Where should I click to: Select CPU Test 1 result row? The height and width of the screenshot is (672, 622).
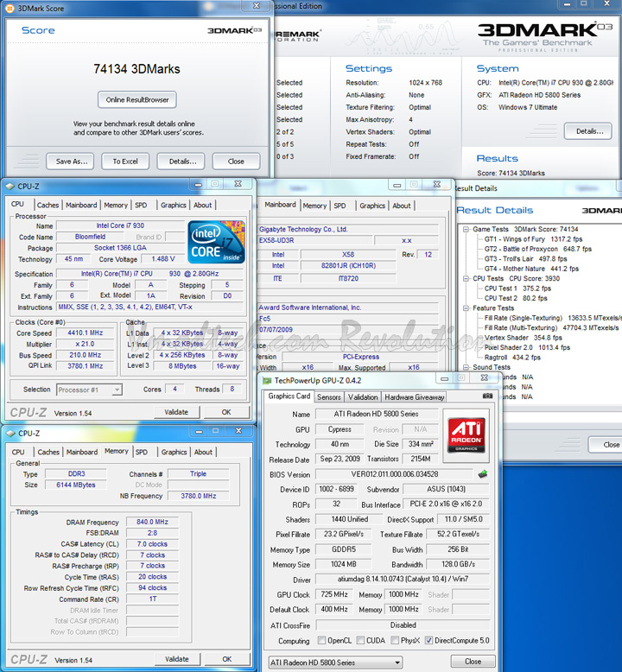point(517,288)
